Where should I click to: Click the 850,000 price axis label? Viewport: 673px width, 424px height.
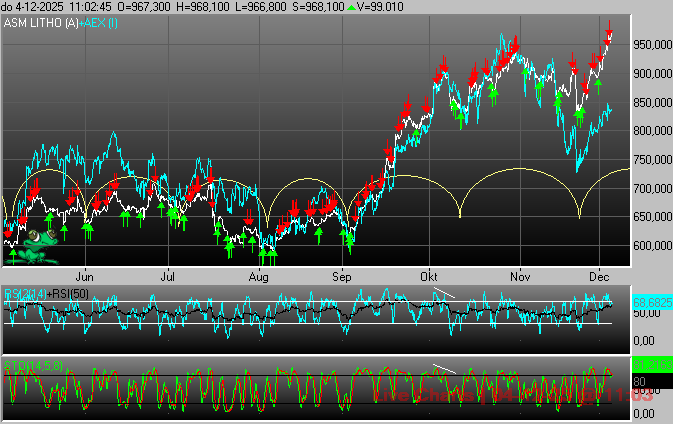[x=653, y=103]
